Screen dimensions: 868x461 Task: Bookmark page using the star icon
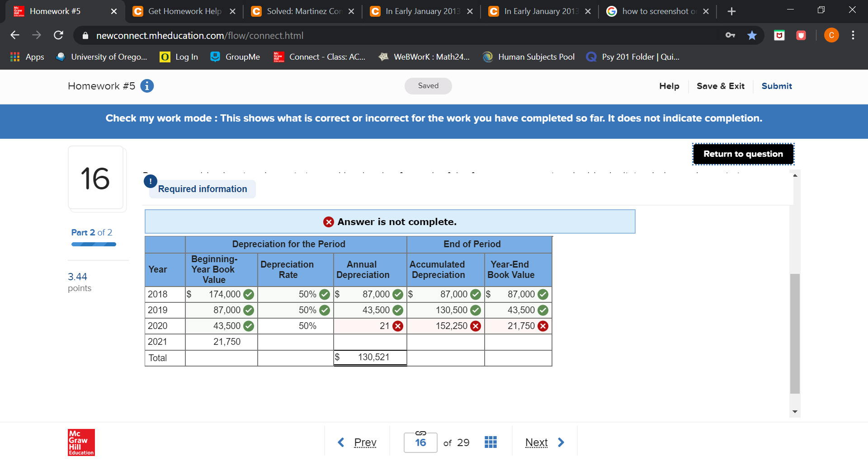pos(752,35)
